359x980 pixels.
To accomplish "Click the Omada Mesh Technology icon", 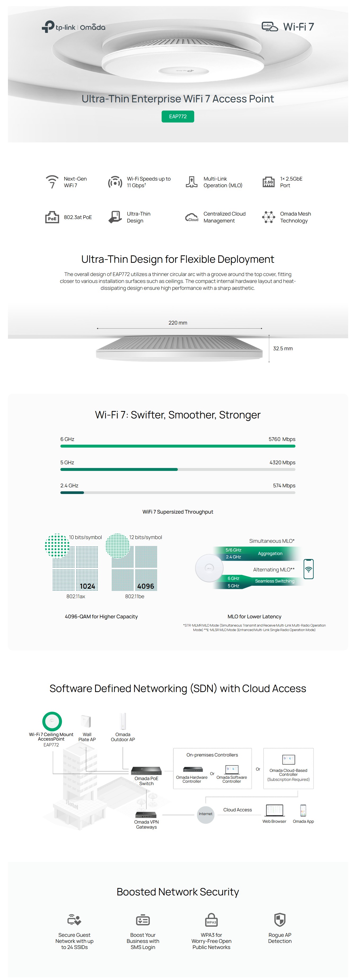I will coord(268,217).
